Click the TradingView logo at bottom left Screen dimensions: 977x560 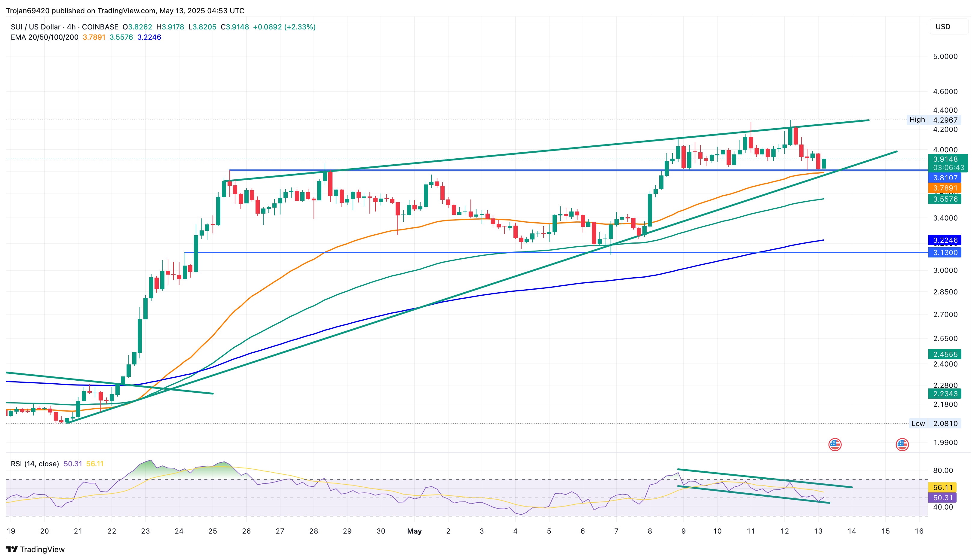coord(35,549)
